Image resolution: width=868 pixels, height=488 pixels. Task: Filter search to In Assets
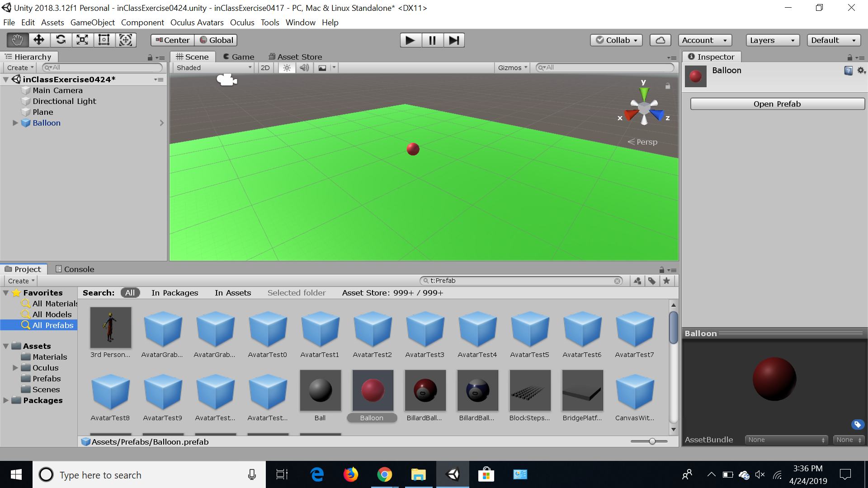click(x=233, y=293)
